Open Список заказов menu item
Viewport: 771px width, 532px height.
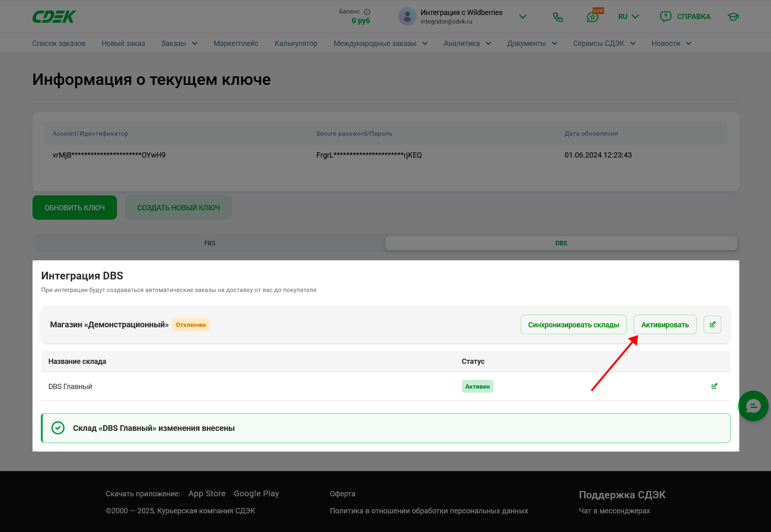(59, 43)
